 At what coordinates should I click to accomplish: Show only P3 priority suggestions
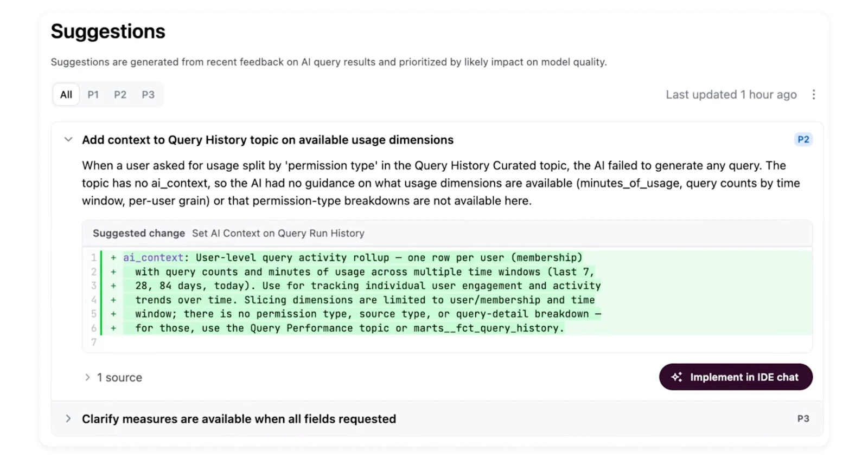(148, 95)
